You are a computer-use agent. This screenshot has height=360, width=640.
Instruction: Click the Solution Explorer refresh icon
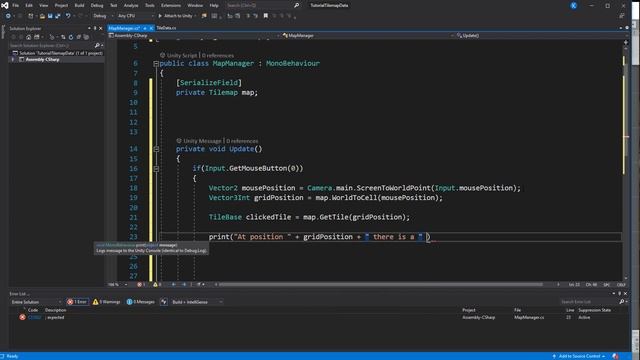pyautogui.click(x=71, y=37)
